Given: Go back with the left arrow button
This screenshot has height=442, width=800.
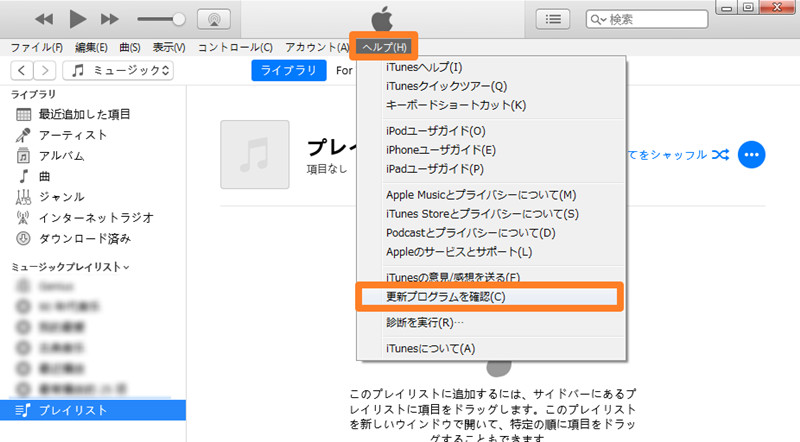Looking at the screenshot, I should click(x=21, y=70).
